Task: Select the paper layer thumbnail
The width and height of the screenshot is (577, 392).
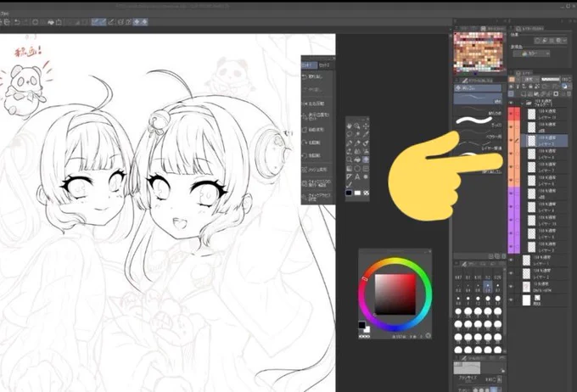Action: coord(527,300)
